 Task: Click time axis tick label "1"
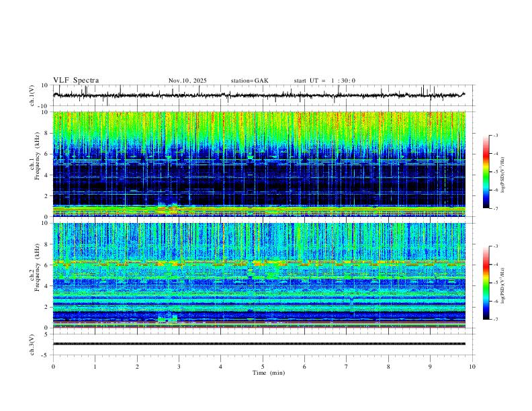(x=95, y=367)
